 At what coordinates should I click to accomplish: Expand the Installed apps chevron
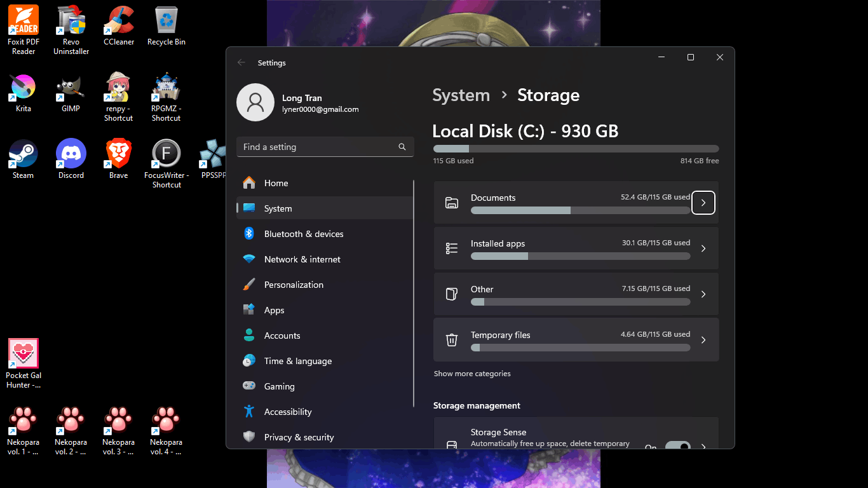(703, 248)
